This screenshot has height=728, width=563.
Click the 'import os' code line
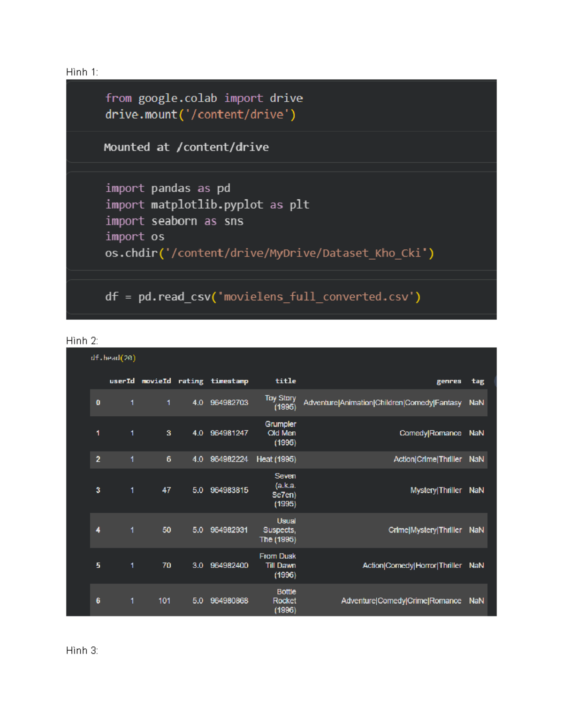(x=135, y=237)
